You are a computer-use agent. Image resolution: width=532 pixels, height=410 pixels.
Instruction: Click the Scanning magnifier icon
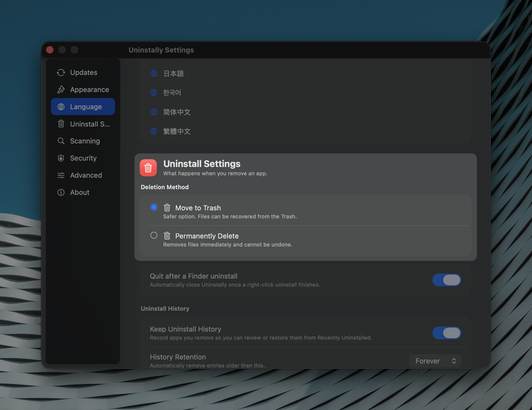pos(61,141)
